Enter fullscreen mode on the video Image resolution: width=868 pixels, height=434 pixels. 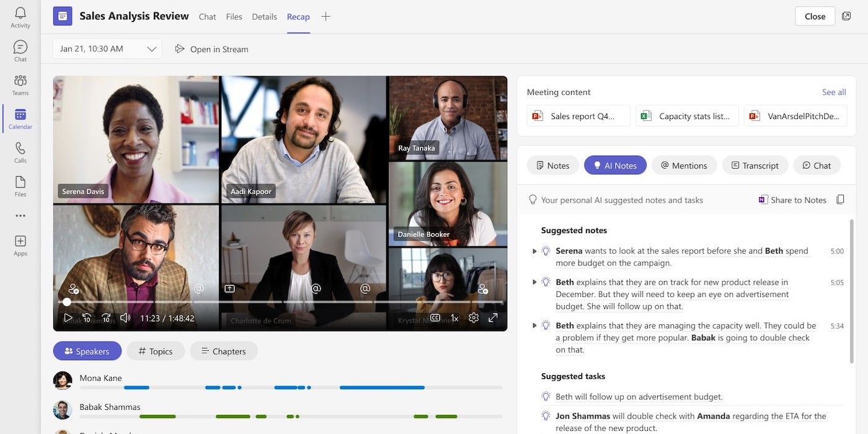[492, 317]
